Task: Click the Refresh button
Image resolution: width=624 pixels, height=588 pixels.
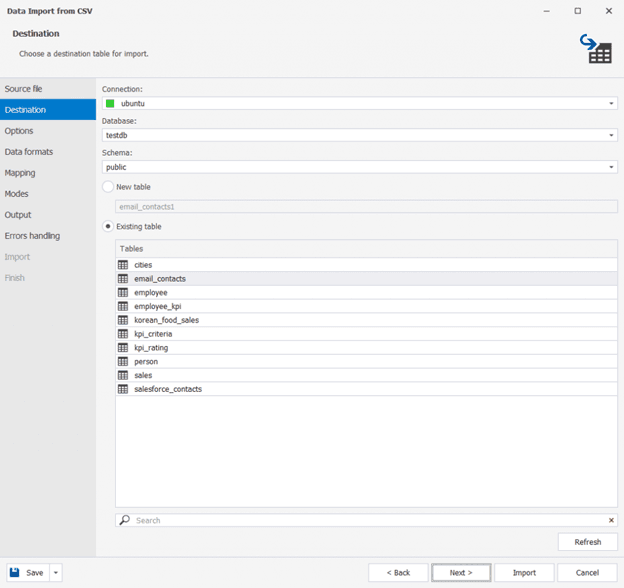Action: 587,542
